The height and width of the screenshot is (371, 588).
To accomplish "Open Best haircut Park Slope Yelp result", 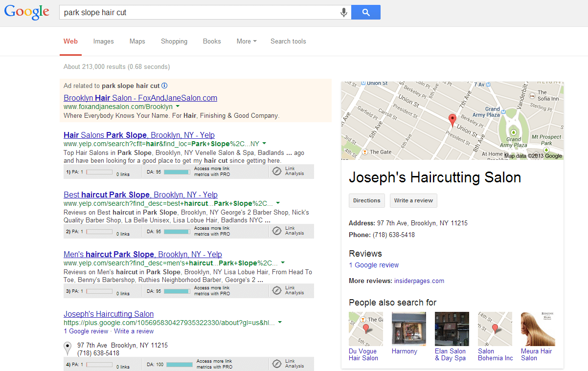I will point(140,195).
